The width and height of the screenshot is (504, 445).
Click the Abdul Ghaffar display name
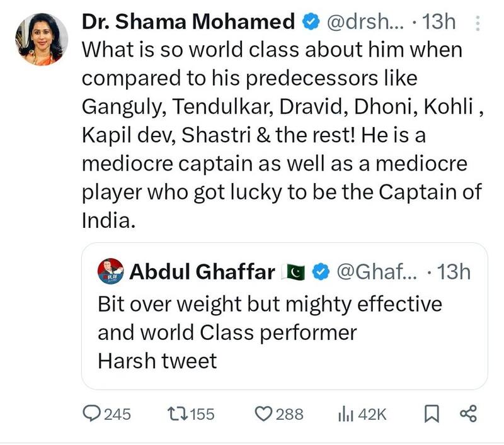tap(202, 272)
